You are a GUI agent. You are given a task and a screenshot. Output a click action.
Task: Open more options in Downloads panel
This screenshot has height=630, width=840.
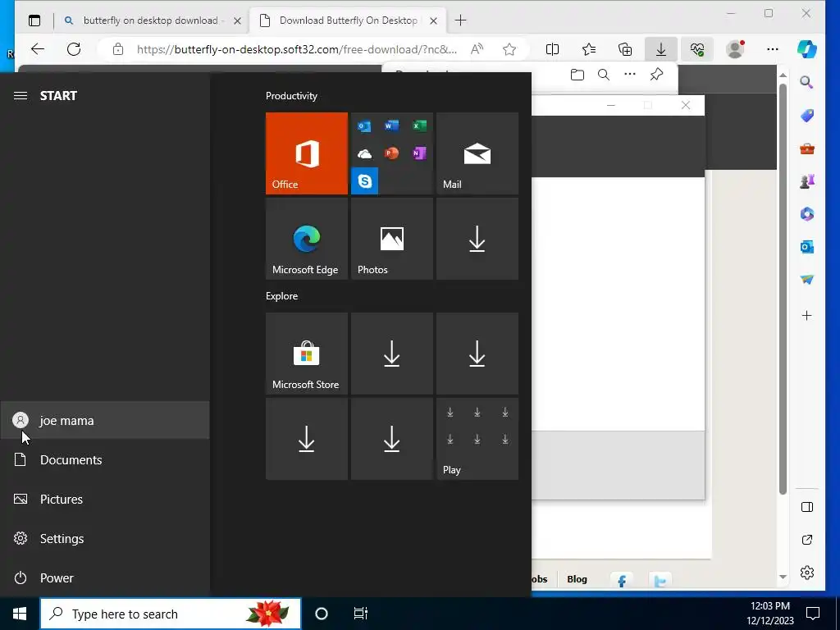(630, 75)
